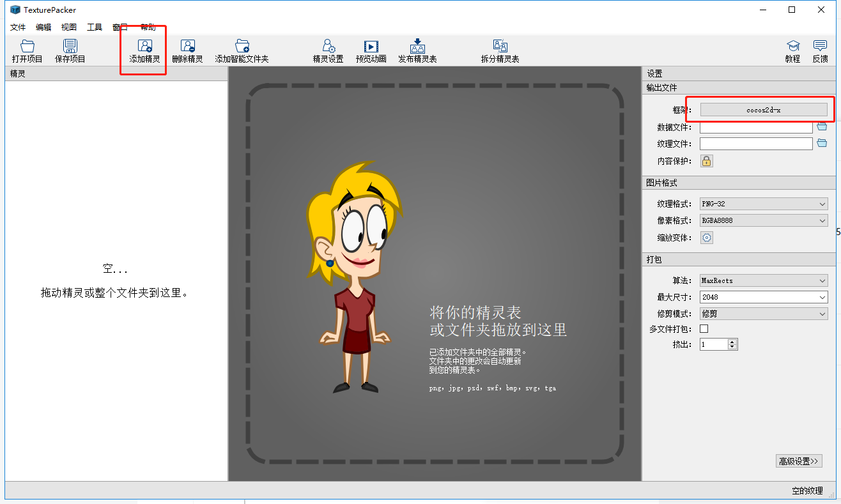The image size is (841, 504).
Task: Open the 纹理格式 PNG-32 dropdown
Action: point(763,203)
